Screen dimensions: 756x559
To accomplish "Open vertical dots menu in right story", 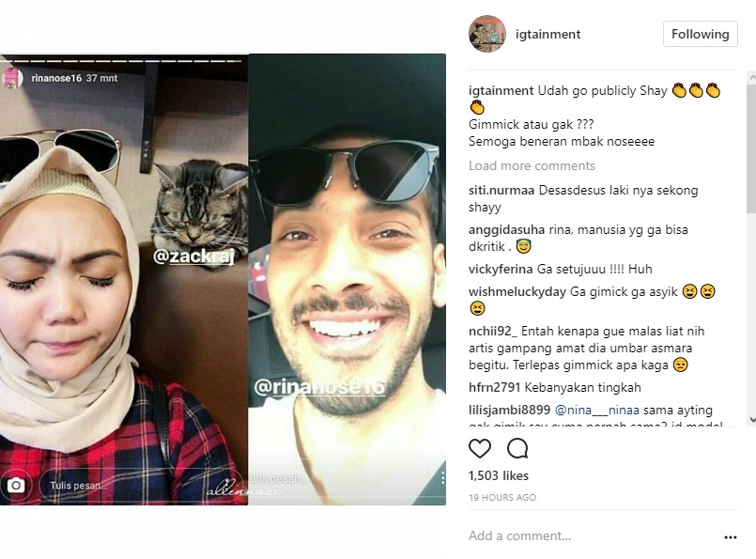I will point(442,478).
